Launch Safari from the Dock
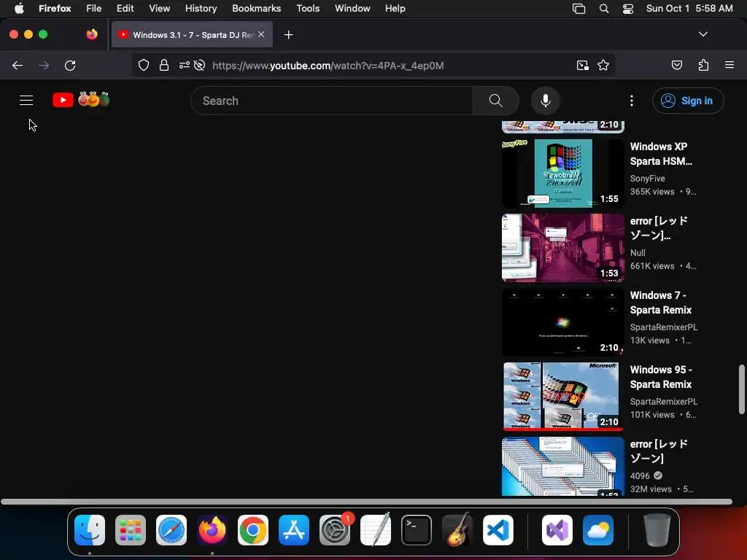The width and height of the screenshot is (747, 560). click(x=171, y=530)
